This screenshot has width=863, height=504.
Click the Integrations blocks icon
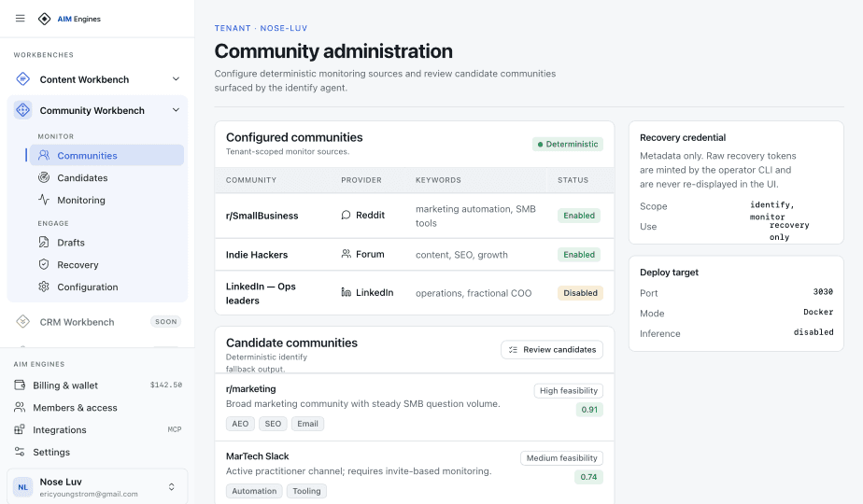tap(20, 429)
